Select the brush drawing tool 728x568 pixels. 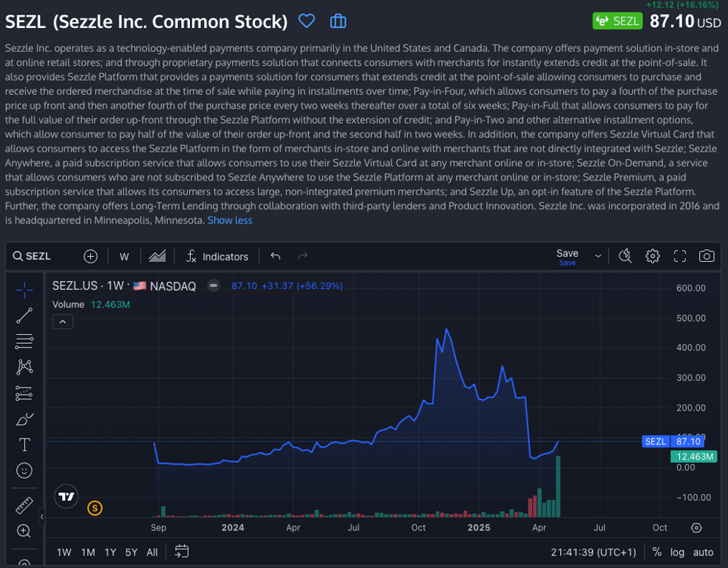[24, 419]
